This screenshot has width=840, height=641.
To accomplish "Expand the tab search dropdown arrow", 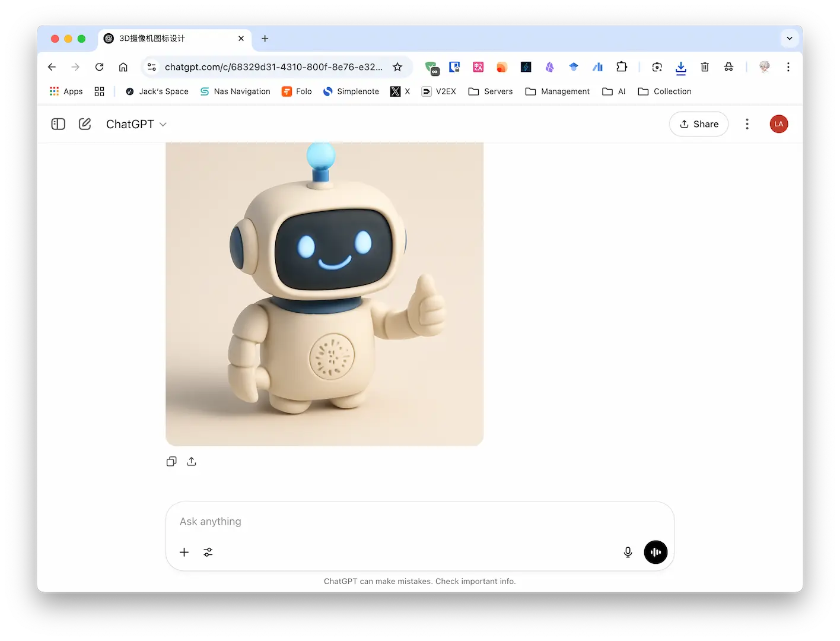I will click(x=790, y=39).
